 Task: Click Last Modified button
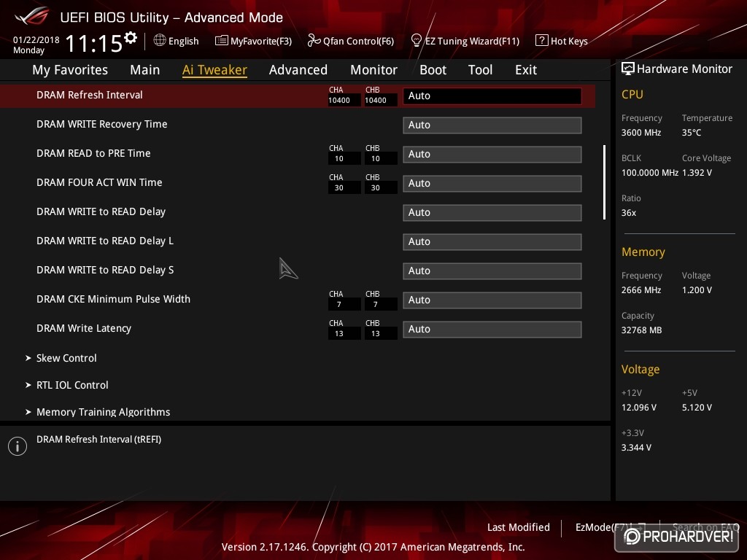tap(519, 527)
